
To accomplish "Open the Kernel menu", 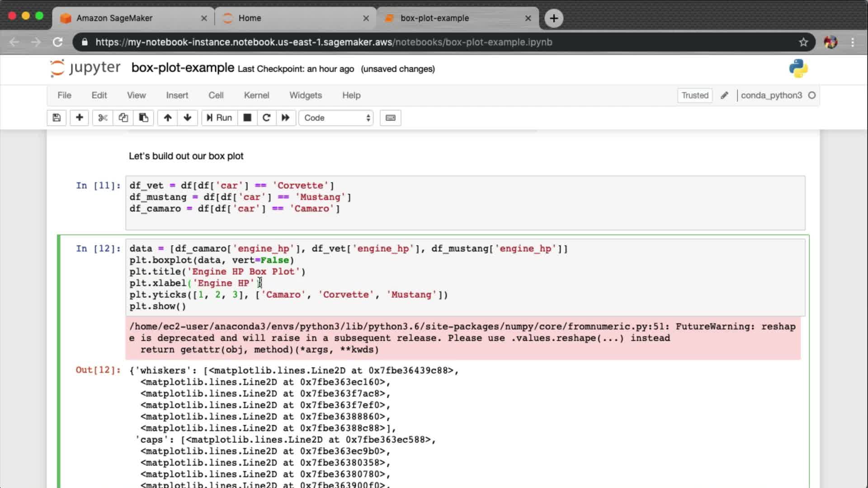I will pos(256,95).
